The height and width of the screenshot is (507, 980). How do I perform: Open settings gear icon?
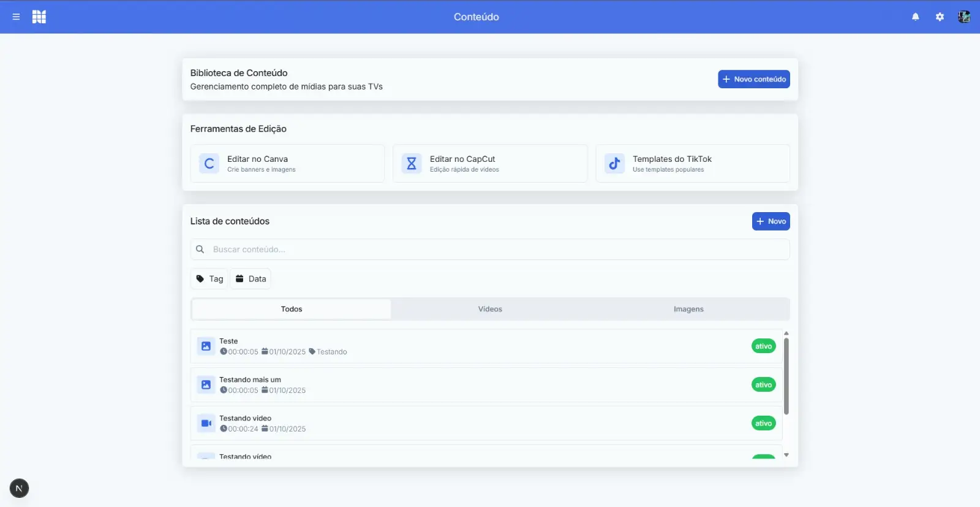[940, 17]
